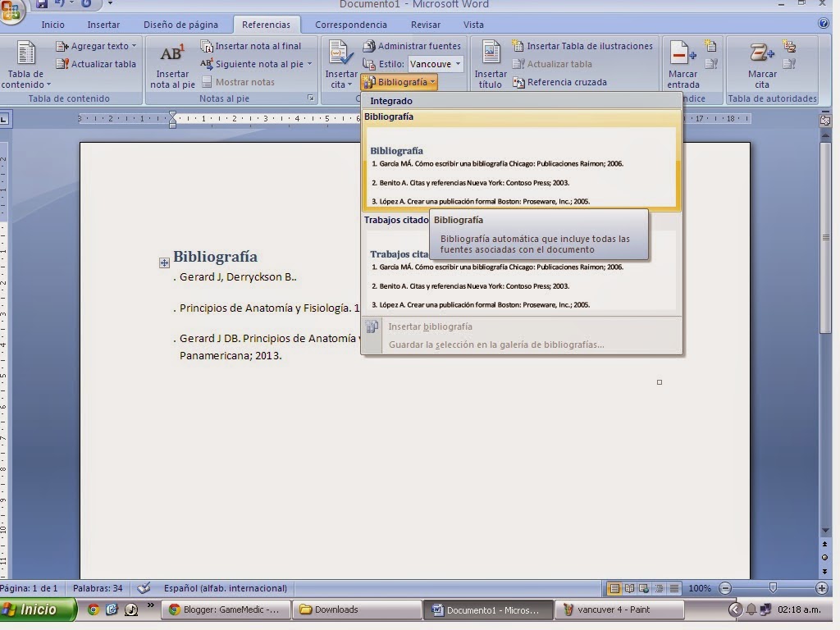Click Página: 1 de 1 status
840x630 pixels.
pos(29,588)
